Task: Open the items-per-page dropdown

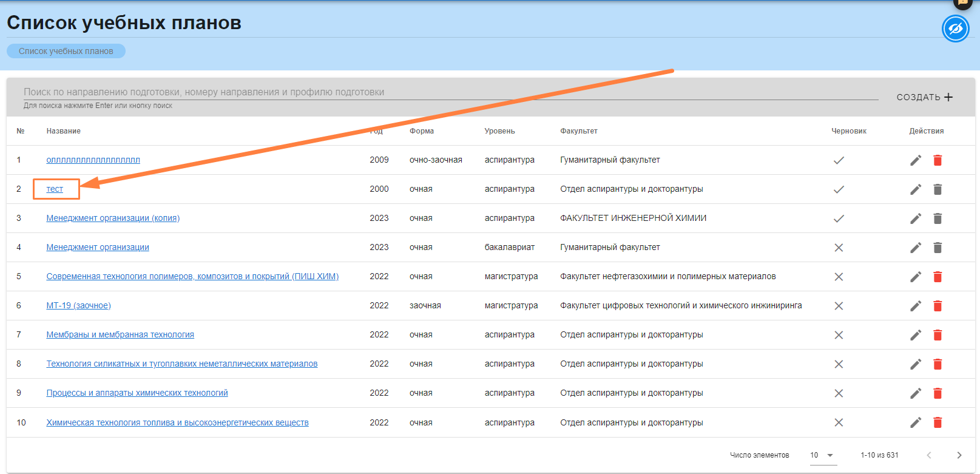Action: point(823,455)
